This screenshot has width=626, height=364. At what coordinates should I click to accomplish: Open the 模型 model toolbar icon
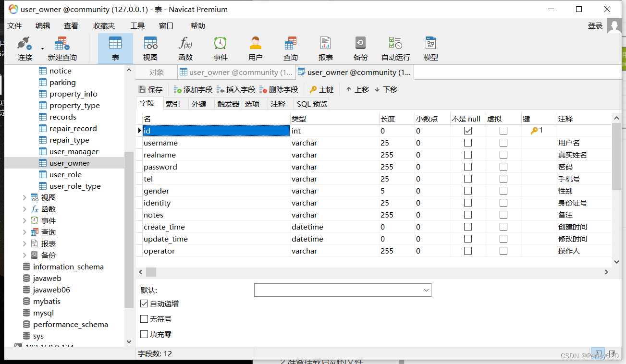431,49
